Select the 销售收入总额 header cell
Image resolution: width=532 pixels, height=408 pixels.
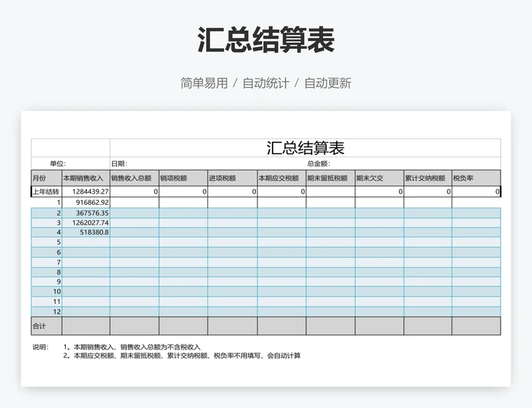pos(134,178)
